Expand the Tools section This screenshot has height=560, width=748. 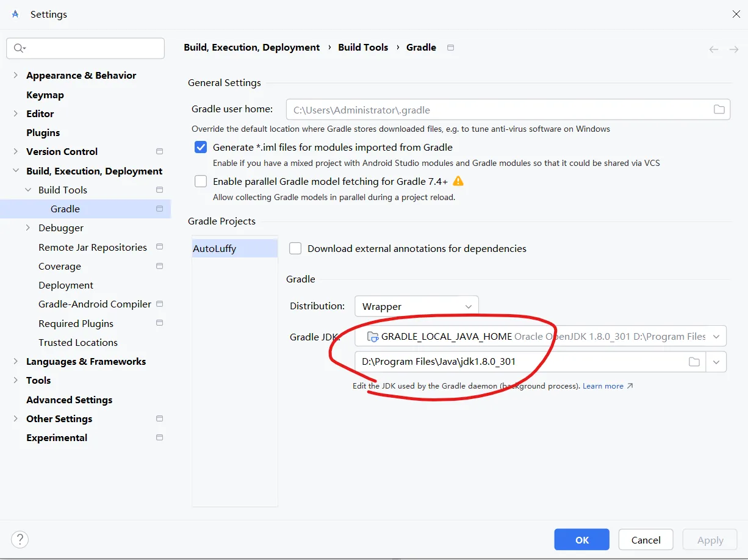pos(16,380)
